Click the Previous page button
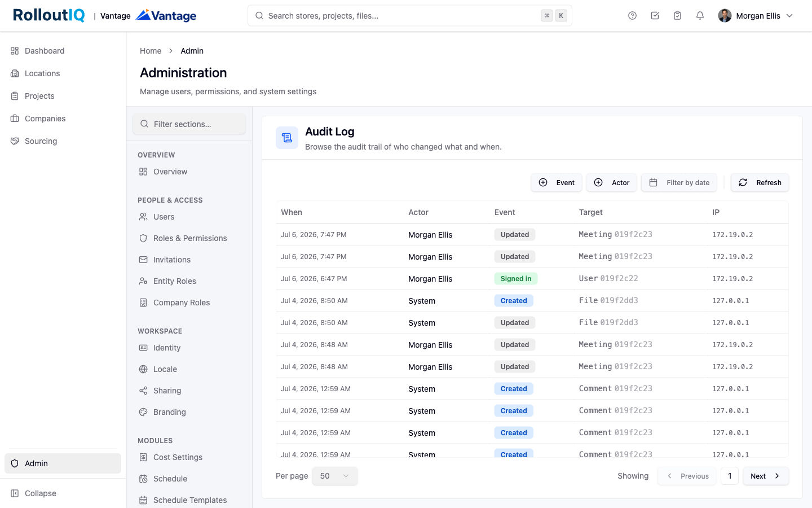812x508 pixels. point(687,476)
